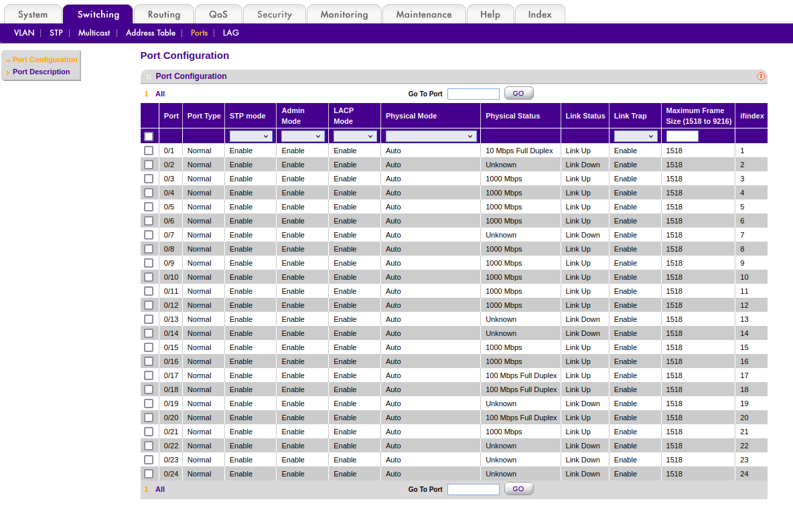Open the Physical Mode dropdown
The height and width of the screenshot is (532, 793).
[x=431, y=137]
